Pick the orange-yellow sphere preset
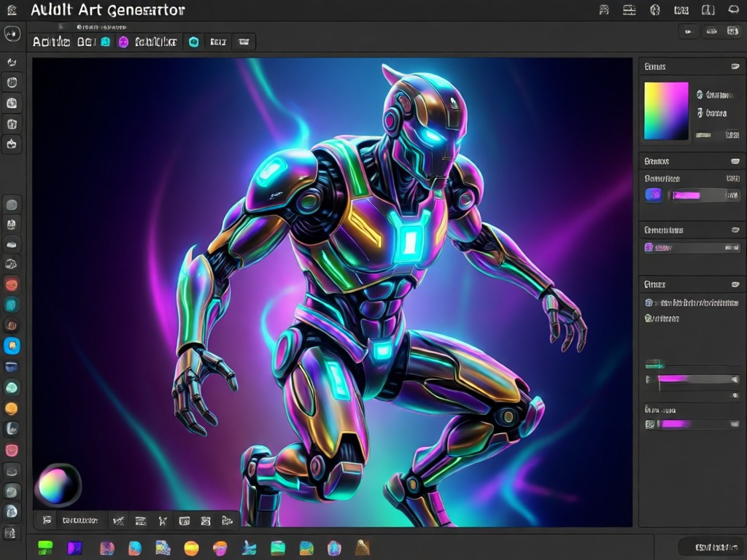The height and width of the screenshot is (560, 747). (x=191, y=548)
